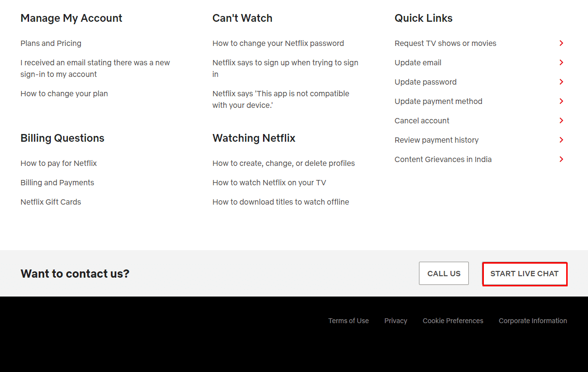Image resolution: width=588 pixels, height=372 pixels.
Task: Open How to pay for Netflix
Action: [59, 163]
